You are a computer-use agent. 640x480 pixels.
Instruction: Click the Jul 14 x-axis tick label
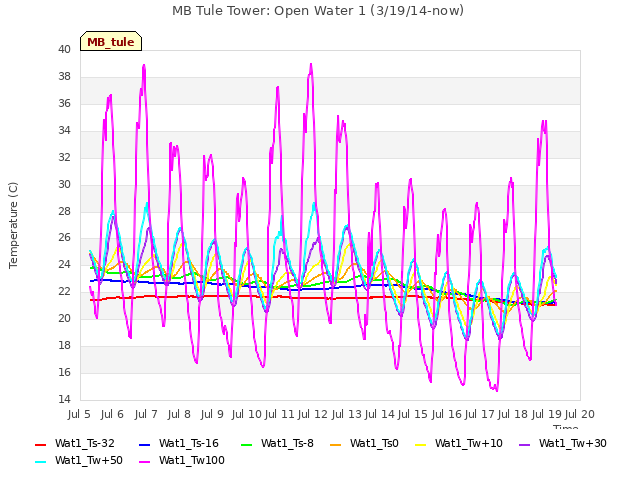tap(379, 415)
